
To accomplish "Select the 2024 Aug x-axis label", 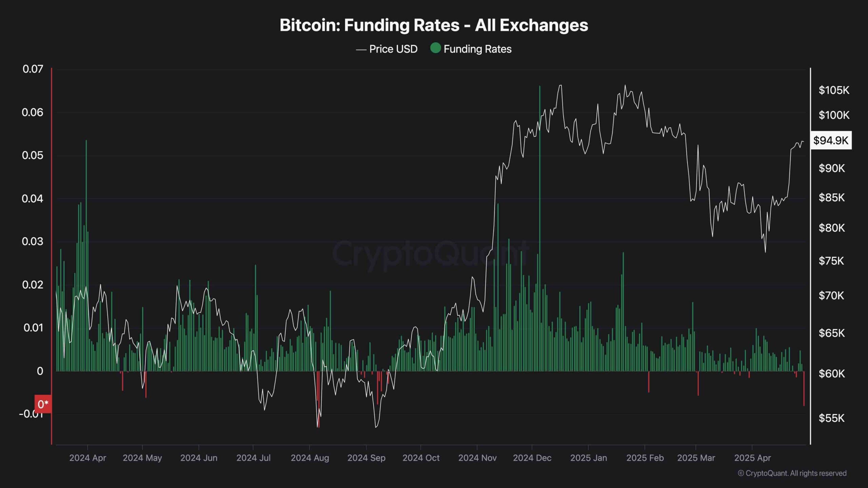I will click(x=310, y=458).
